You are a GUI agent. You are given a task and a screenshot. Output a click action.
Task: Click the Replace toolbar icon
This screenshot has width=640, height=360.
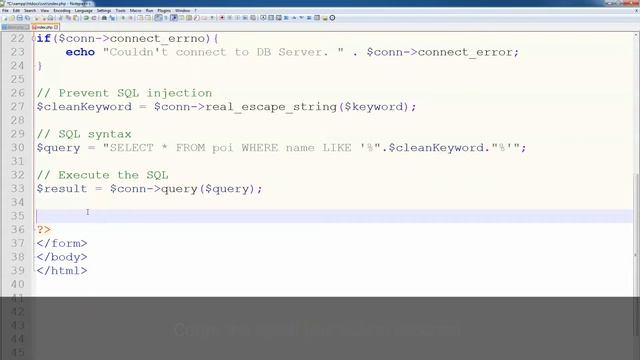click(112, 18)
